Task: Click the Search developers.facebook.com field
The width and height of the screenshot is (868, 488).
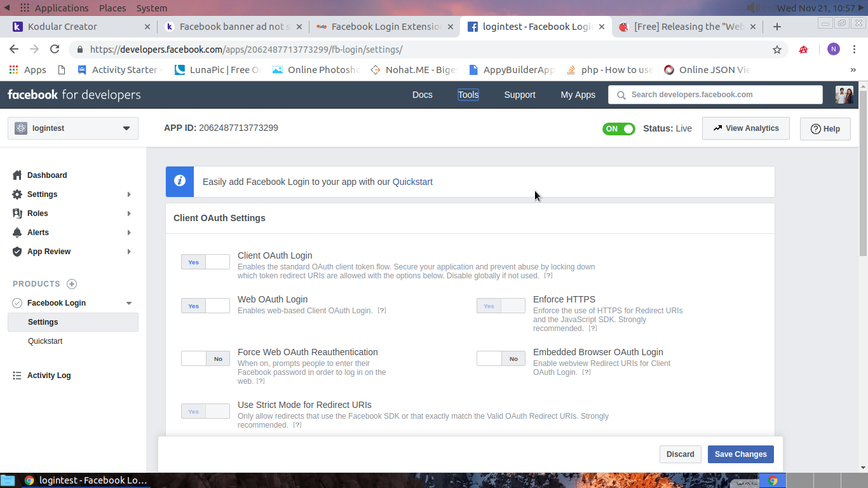Action: point(715,95)
